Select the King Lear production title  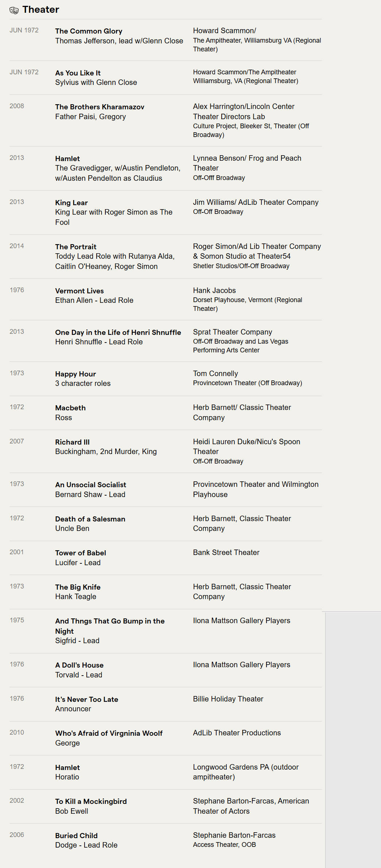pos(71,203)
